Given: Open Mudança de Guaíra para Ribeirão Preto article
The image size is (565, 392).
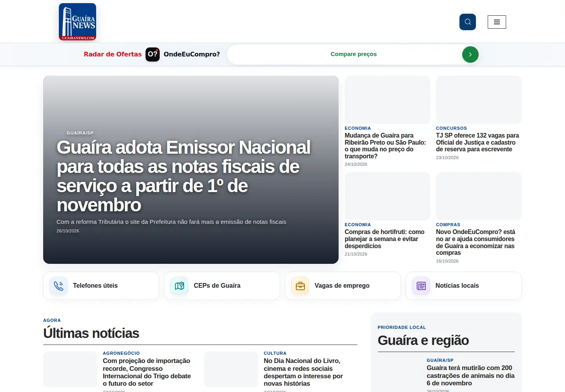Looking at the screenshot, I should 385,146.
